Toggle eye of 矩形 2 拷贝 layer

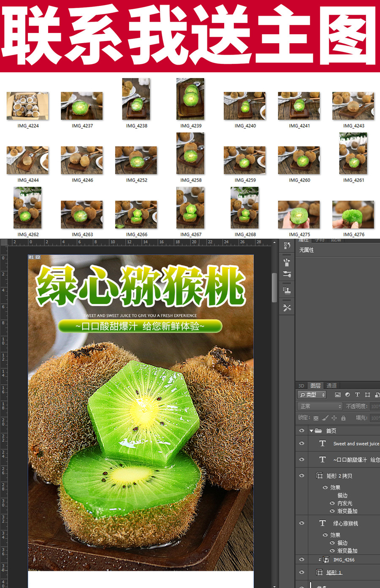coord(301,476)
